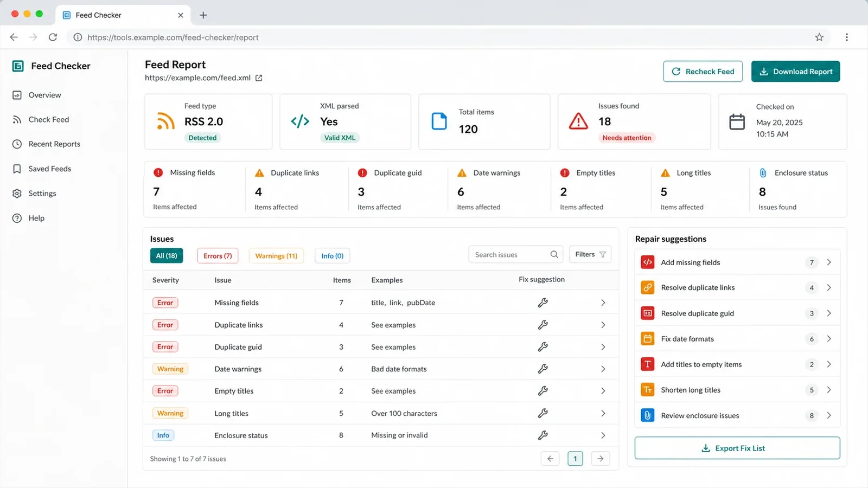The image size is (868, 488).
Task: Expand Shorten long titles suggestion chevron
Action: (x=829, y=390)
